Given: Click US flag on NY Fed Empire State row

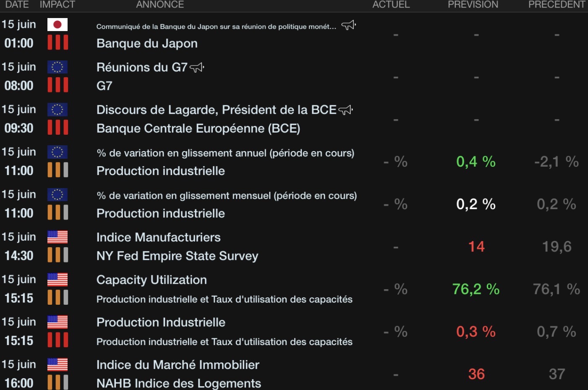Looking at the screenshot, I should pos(57,237).
